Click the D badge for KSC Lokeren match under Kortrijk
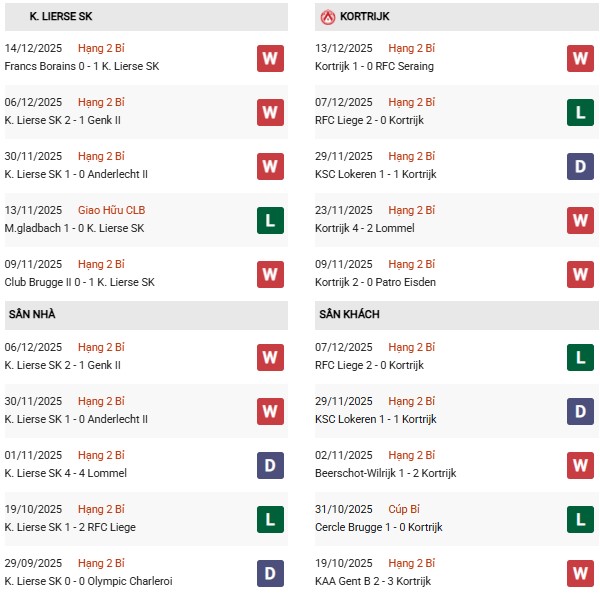The height and width of the screenshot is (594, 600). pos(581,166)
